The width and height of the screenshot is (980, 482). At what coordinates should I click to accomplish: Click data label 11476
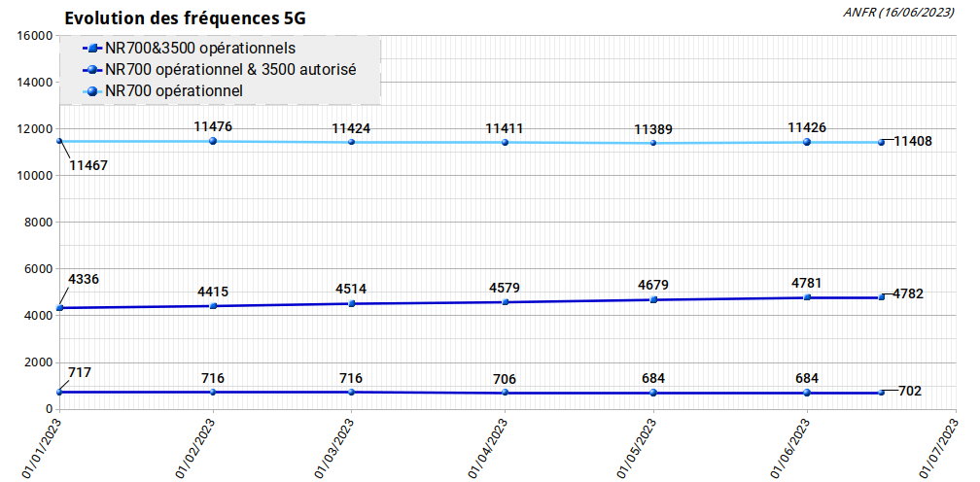point(213,126)
